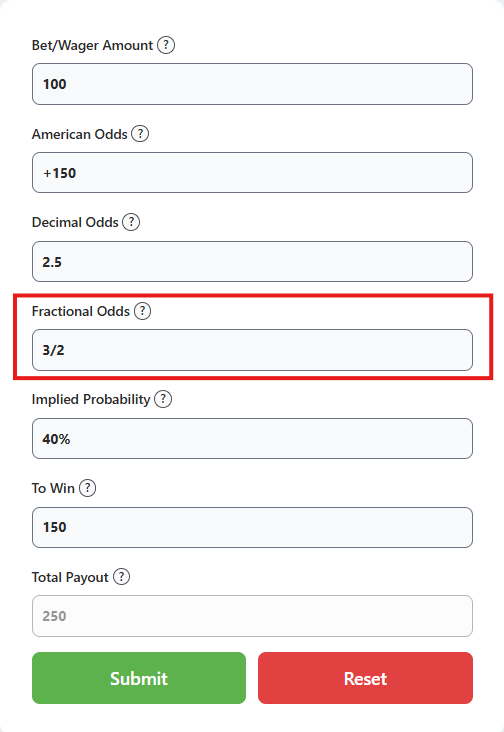Focus the Fractional Odds field showing 3/2
Viewport: 504px width, 732px height.
click(x=252, y=350)
